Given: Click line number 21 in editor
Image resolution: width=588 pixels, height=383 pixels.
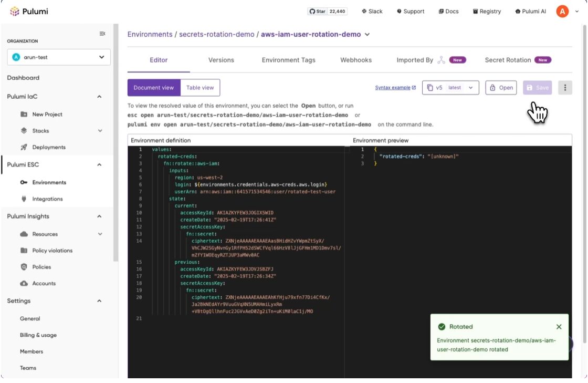Looking at the screenshot, I should [x=139, y=318].
